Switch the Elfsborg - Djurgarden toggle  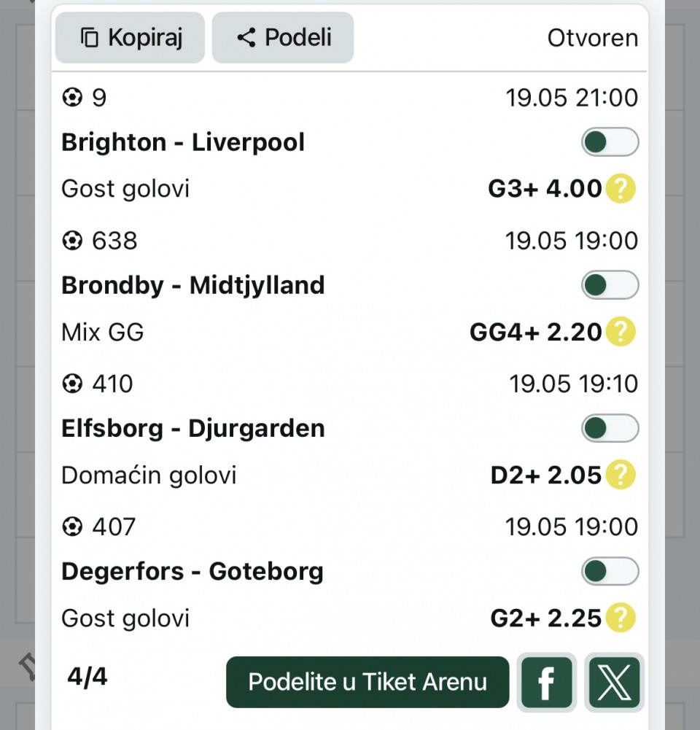point(610,428)
